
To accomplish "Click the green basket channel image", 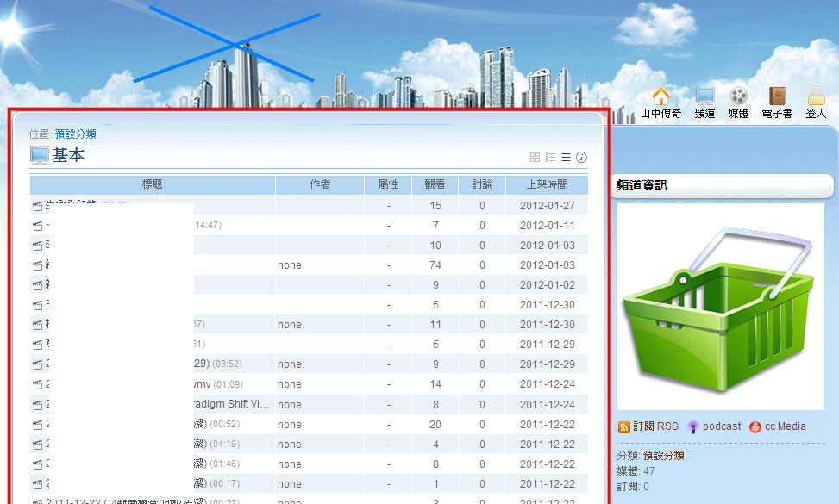I will click(720, 306).
